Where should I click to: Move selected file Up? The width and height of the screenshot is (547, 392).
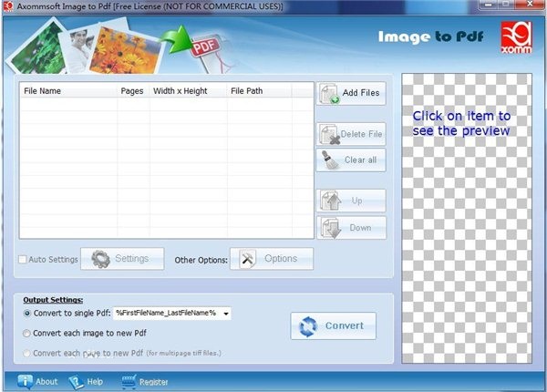pos(351,201)
